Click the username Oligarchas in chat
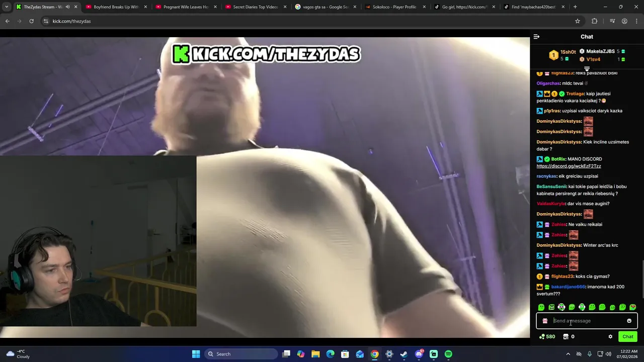The image size is (644, 362). point(548,83)
